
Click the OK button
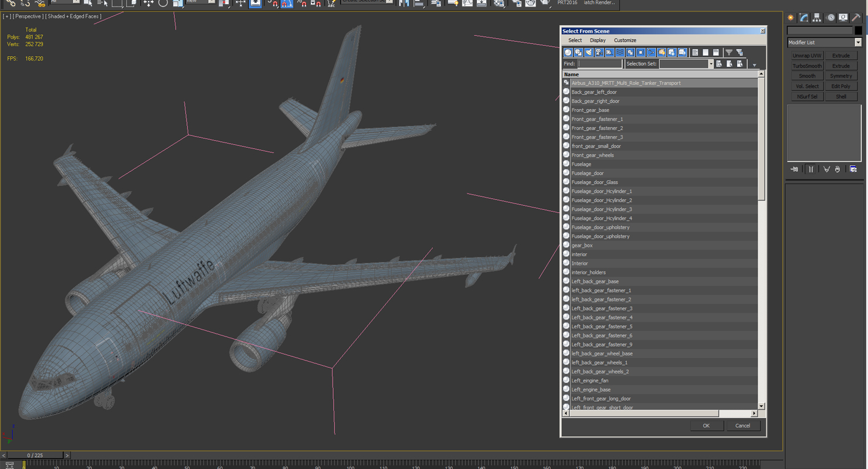click(x=706, y=426)
